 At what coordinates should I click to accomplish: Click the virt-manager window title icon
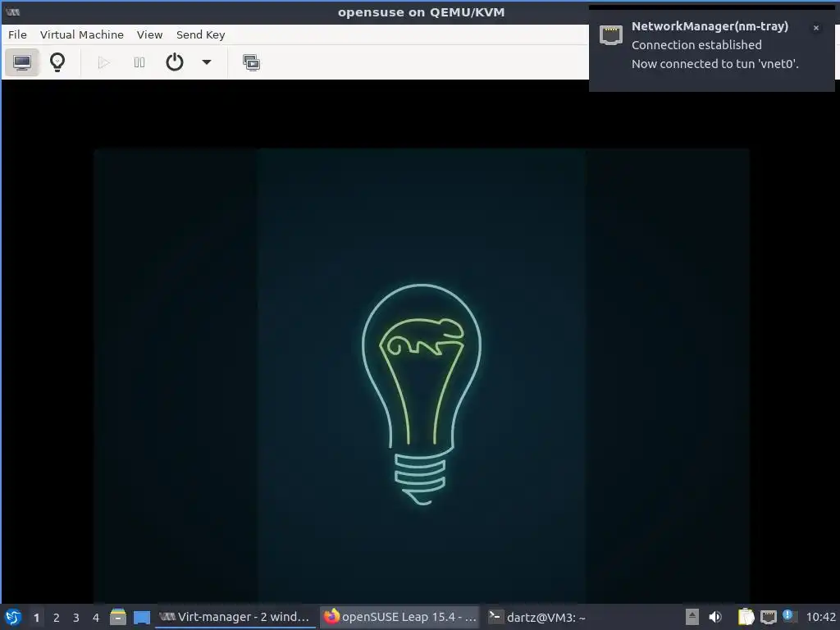click(13, 11)
